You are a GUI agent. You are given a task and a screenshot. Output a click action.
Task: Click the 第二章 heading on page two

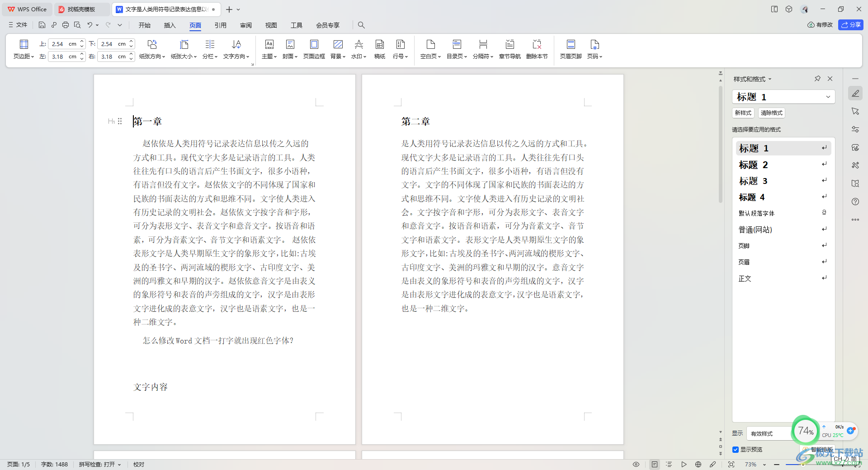[415, 122]
